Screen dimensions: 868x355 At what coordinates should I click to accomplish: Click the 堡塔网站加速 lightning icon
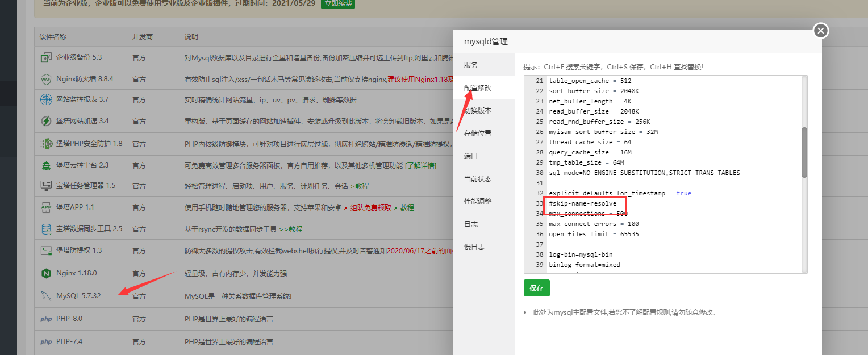pyautogui.click(x=46, y=122)
